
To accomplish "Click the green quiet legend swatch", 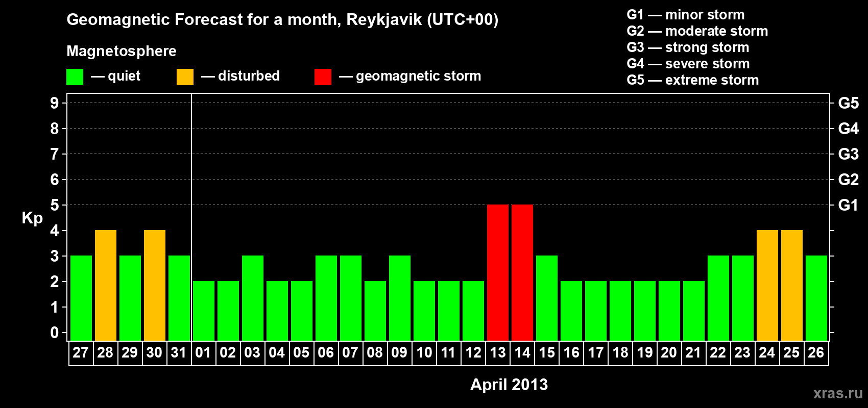I will pyautogui.click(x=75, y=77).
